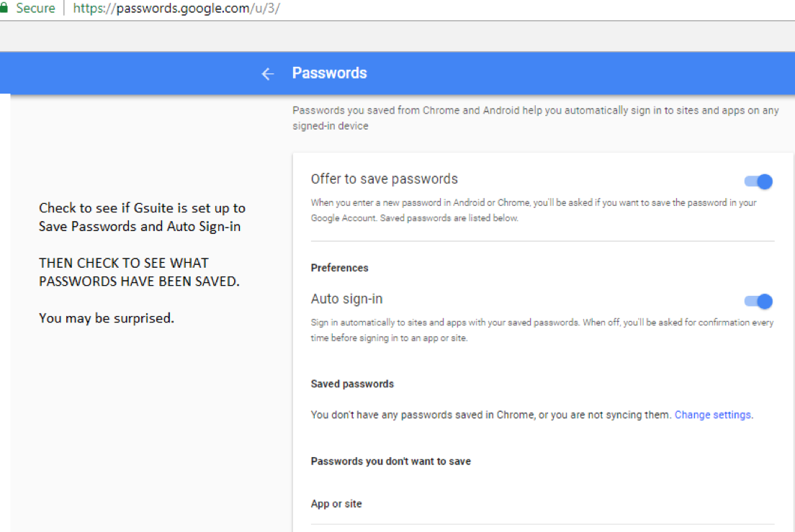Click the passwords.google.com address bar
Viewport: 795px width, 532px height.
pos(176,8)
